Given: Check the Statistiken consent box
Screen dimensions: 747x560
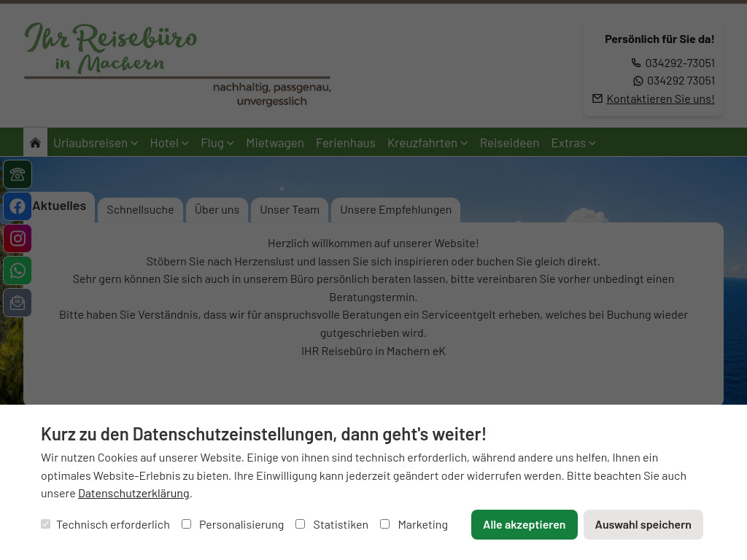Looking at the screenshot, I should tap(300, 524).
